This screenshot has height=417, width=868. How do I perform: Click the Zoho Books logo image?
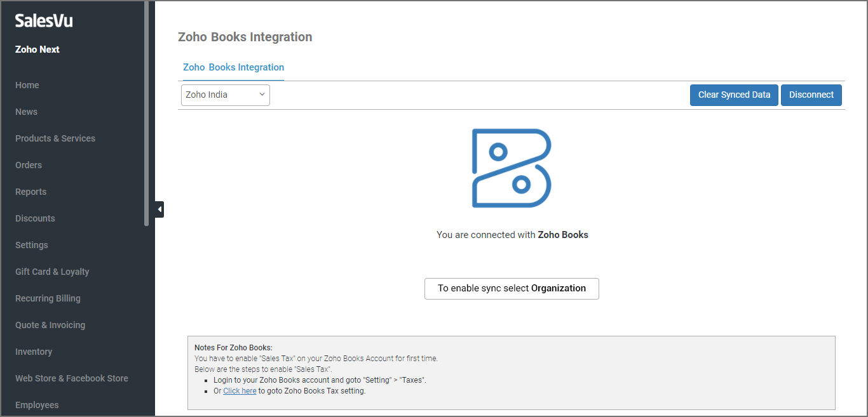(511, 168)
